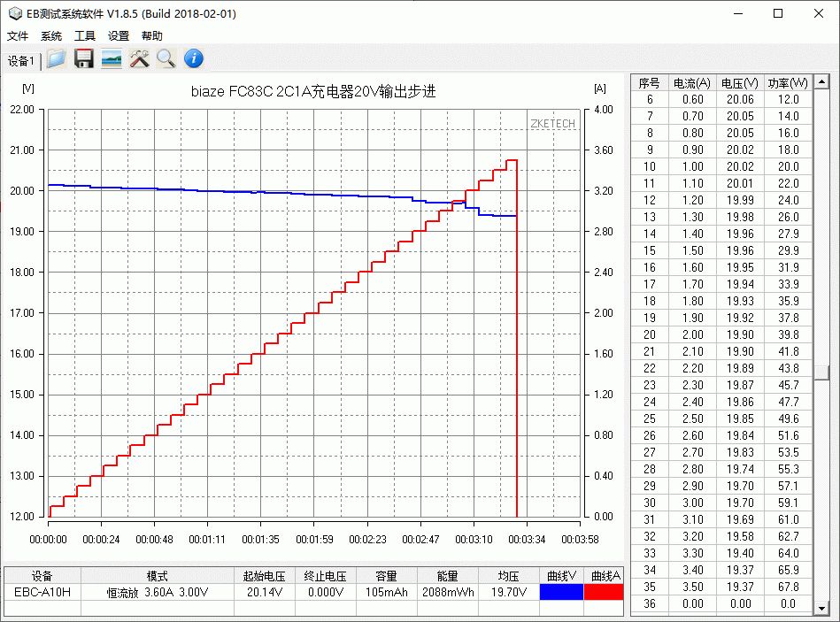Click power value 24.0 in row 12
The height and width of the screenshot is (622, 840).
point(788,200)
